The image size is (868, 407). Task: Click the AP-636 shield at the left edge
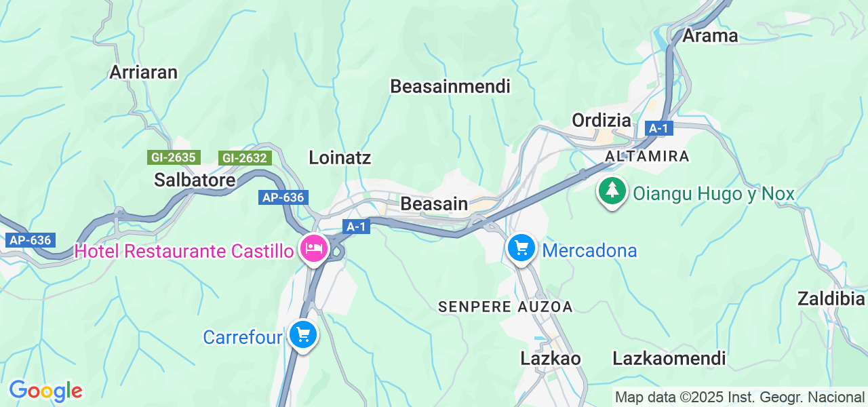coord(30,240)
